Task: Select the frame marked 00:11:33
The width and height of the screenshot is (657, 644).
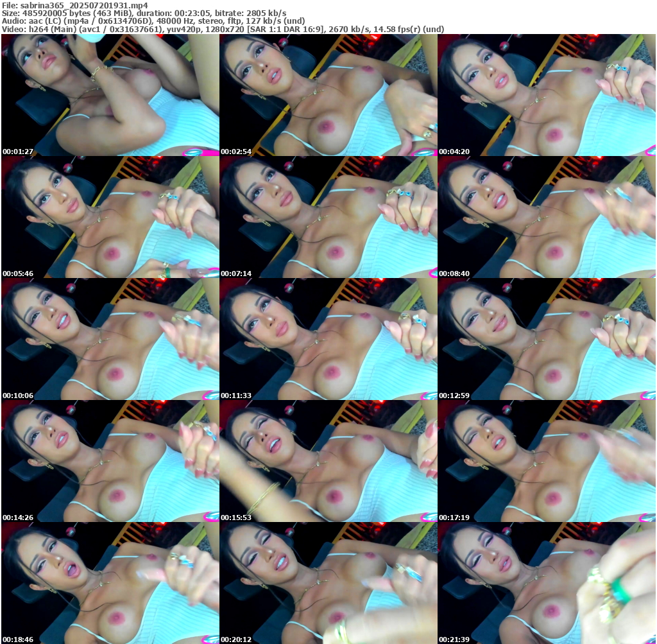Action: [328, 339]
